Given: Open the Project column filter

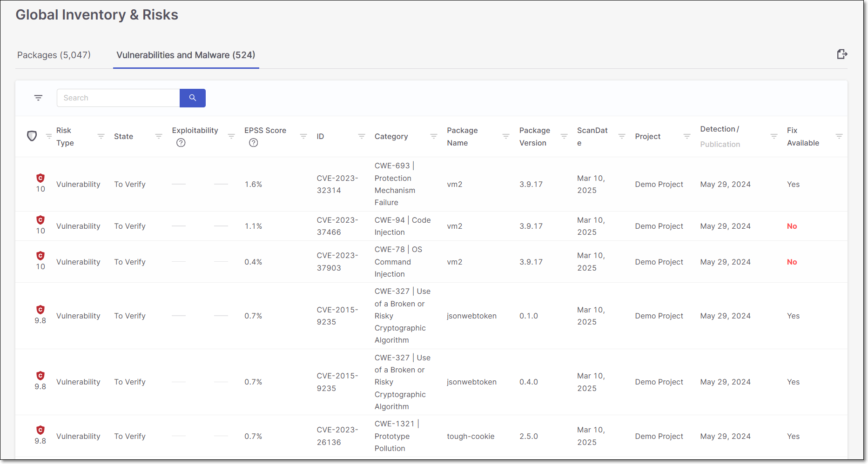Looking at the screenshot, I should tap(687, 136).
